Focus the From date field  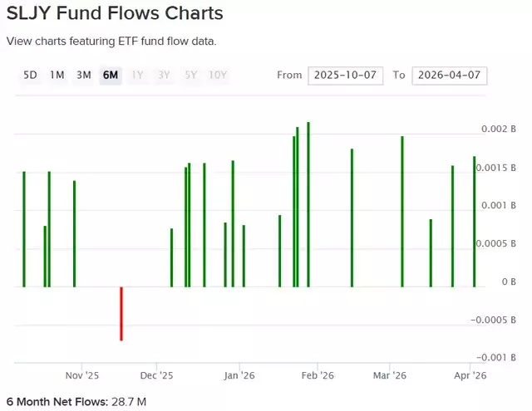[x=345, y=76]
